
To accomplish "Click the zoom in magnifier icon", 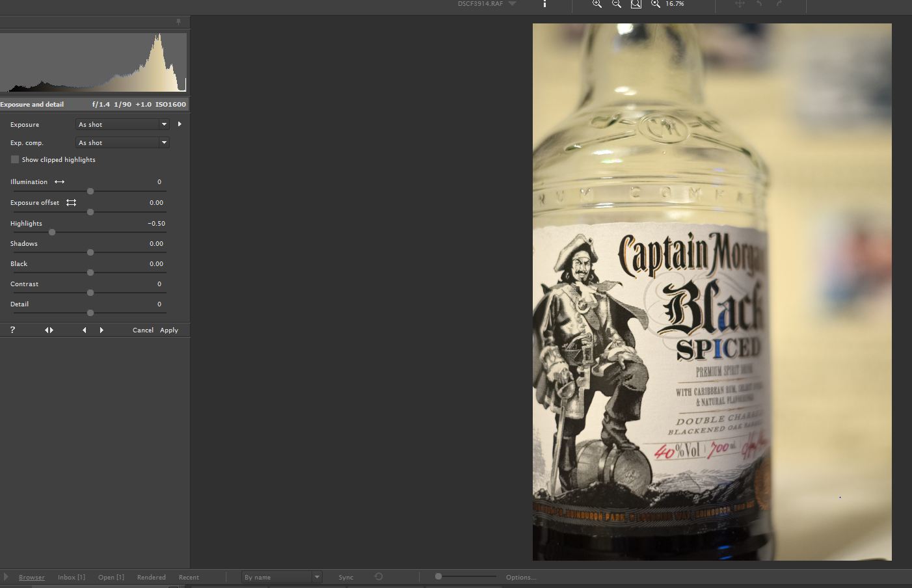I will point(597,4).
